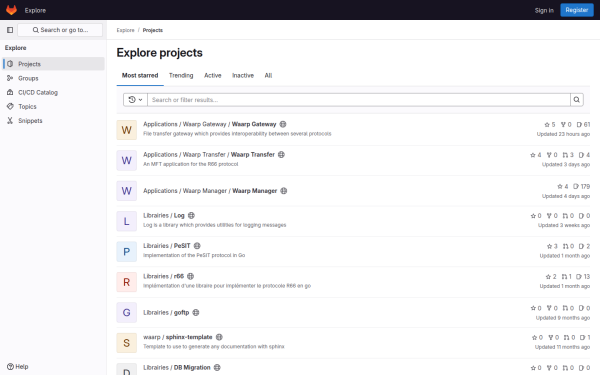Open Topics in the sidebar

tap(54, 106)
